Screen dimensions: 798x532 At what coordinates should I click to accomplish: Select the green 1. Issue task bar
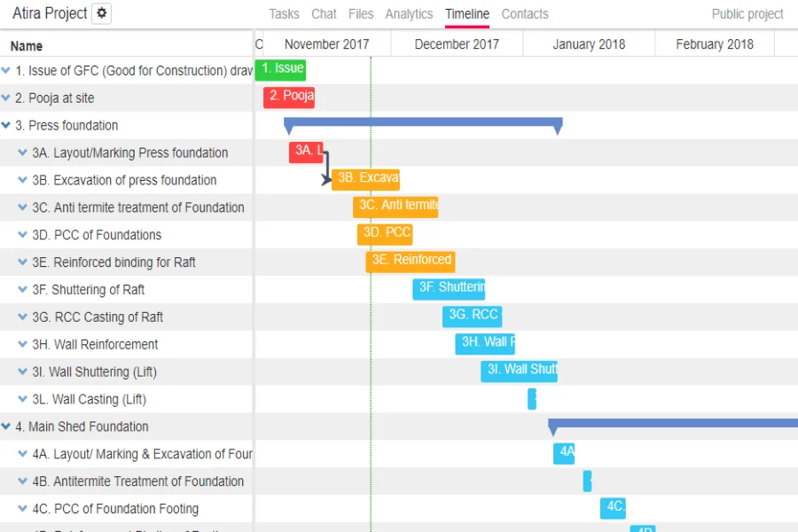pyautogui.click(x=280, y=69)
